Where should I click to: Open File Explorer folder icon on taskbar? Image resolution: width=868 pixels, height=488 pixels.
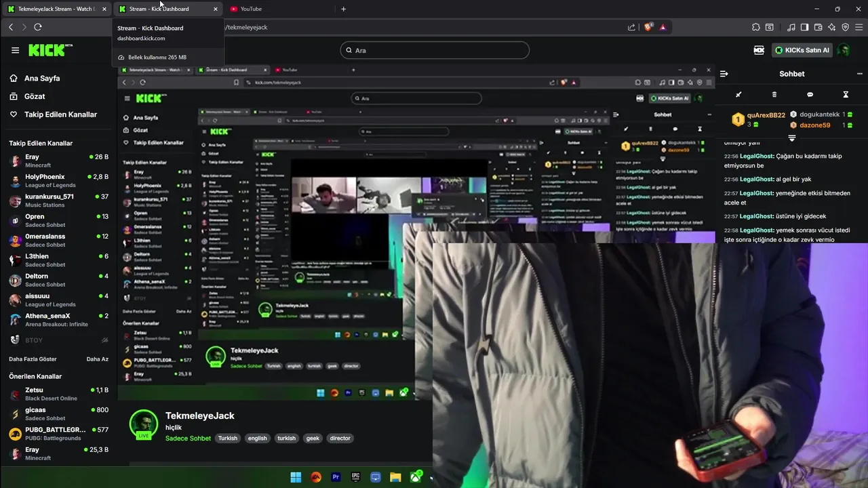(x=395, y=477)
